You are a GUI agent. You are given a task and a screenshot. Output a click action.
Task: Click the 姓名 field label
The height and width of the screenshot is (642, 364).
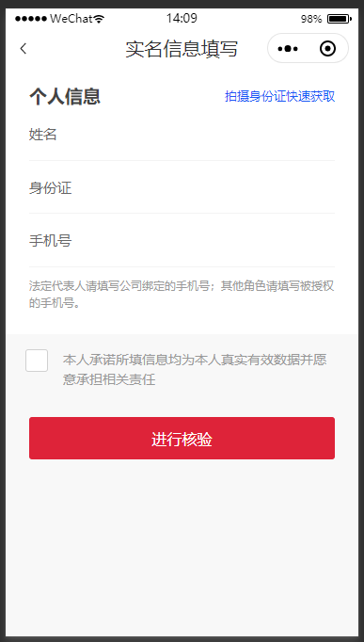[43, 135]
